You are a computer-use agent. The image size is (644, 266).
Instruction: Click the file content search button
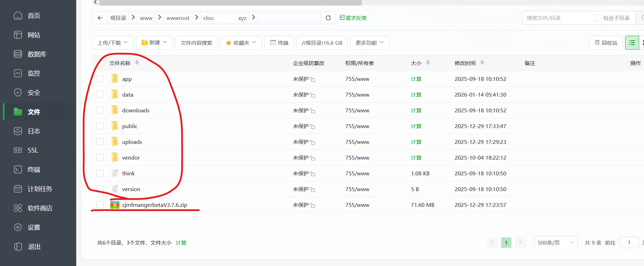196,43
